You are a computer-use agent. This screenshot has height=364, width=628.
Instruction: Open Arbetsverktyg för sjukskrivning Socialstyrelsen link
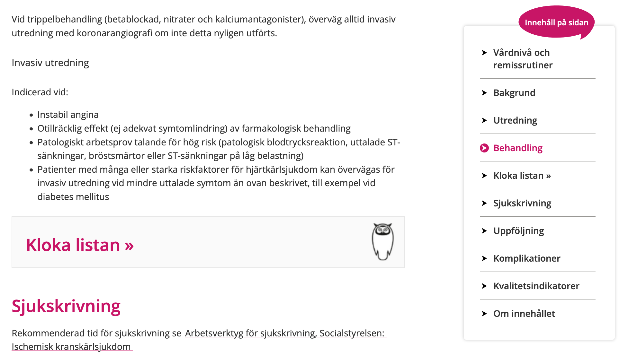285,333
